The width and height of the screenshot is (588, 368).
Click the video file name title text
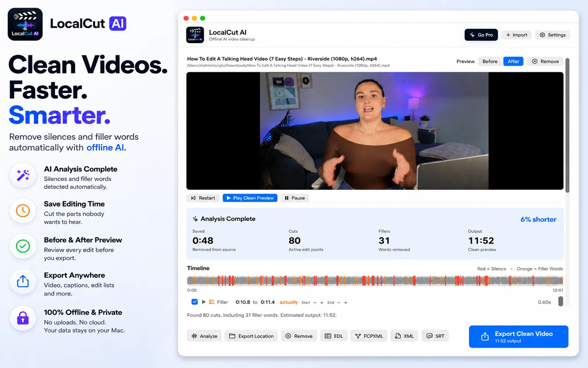282,59
